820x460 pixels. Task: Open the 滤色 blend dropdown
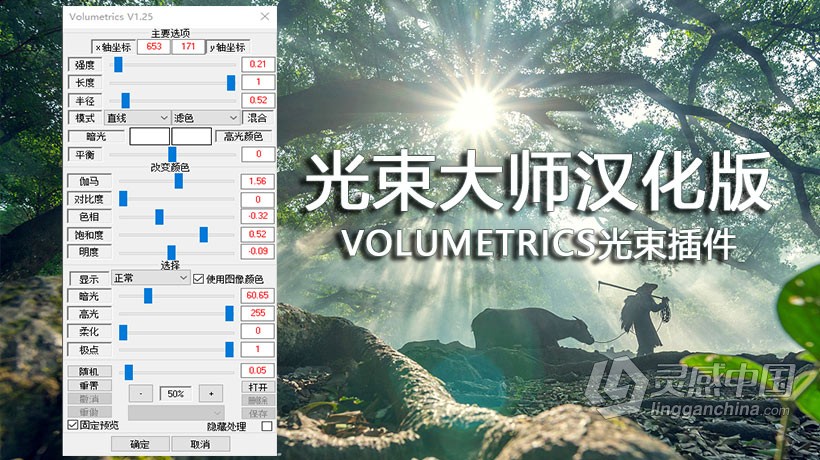tap(206, 118)
